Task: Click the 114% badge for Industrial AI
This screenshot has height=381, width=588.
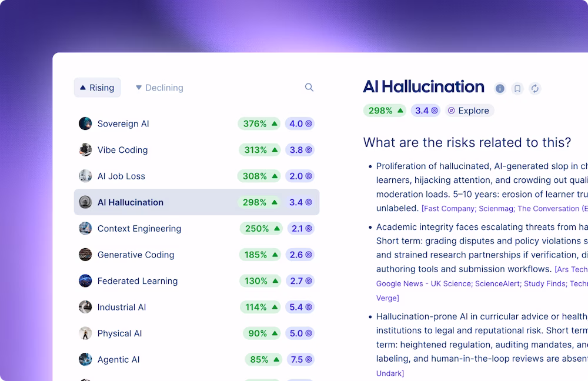Action: [x=260, y=307]
